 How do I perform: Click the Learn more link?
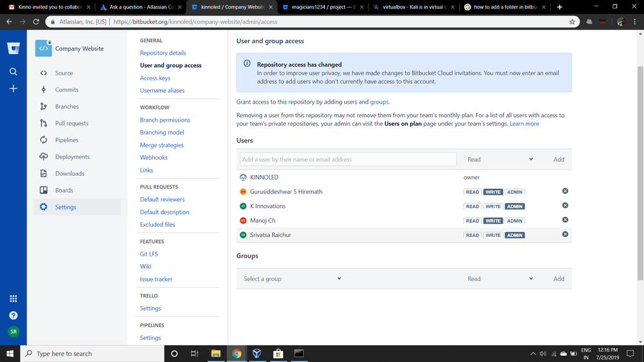click(x=524, y=124)
